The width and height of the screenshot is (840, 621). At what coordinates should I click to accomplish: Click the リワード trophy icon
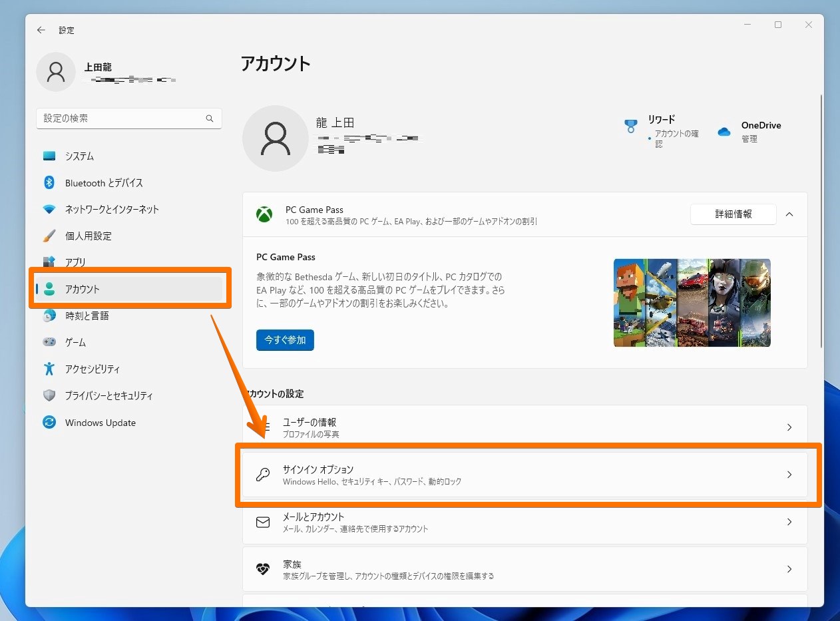coord(630,127)
